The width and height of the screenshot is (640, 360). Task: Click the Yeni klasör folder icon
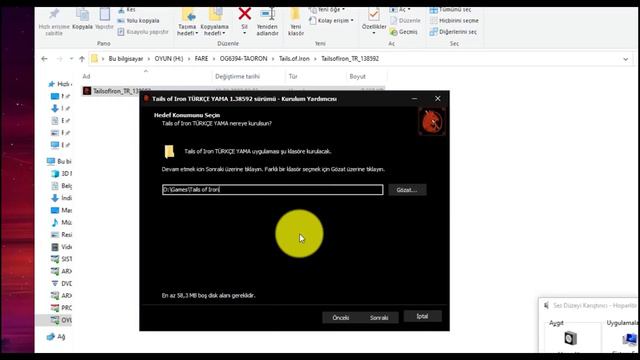(x=296, y=15)
